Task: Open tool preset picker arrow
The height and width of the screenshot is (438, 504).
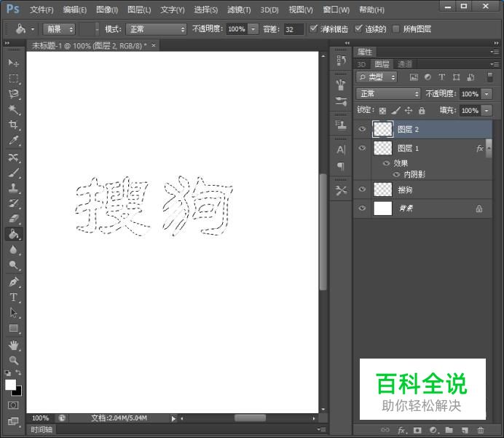Action: coord(33,29)
